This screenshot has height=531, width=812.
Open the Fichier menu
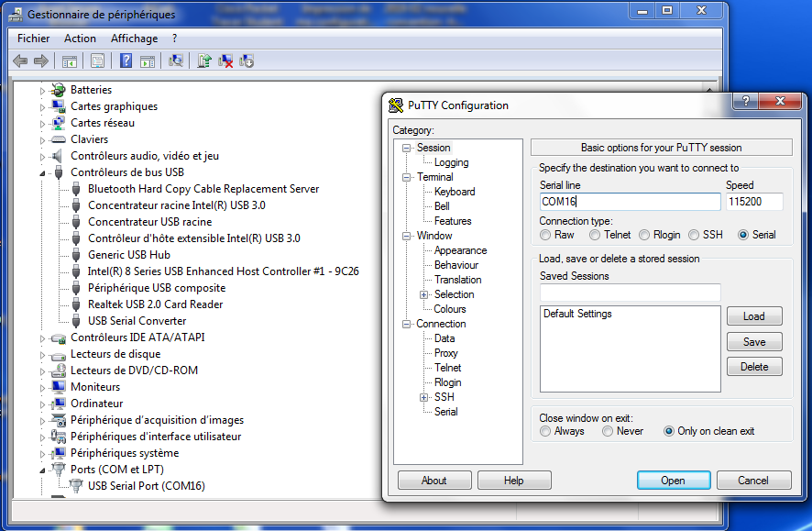34,39
